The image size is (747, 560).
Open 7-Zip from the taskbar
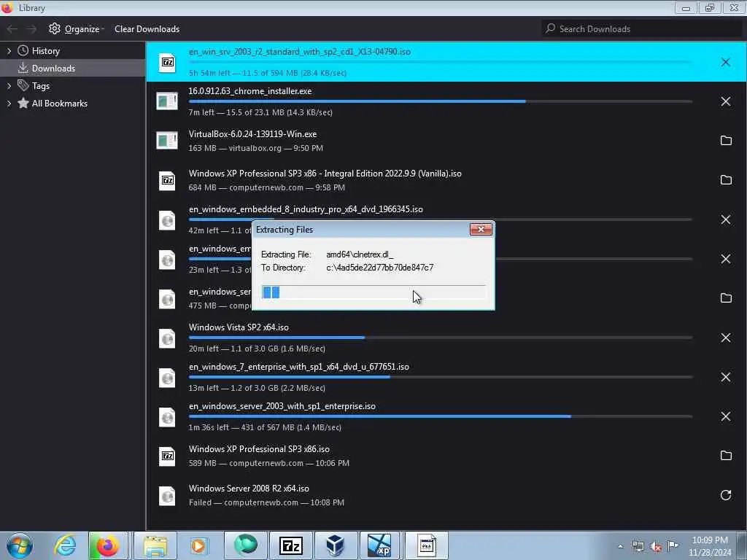(x=290, y=545)
